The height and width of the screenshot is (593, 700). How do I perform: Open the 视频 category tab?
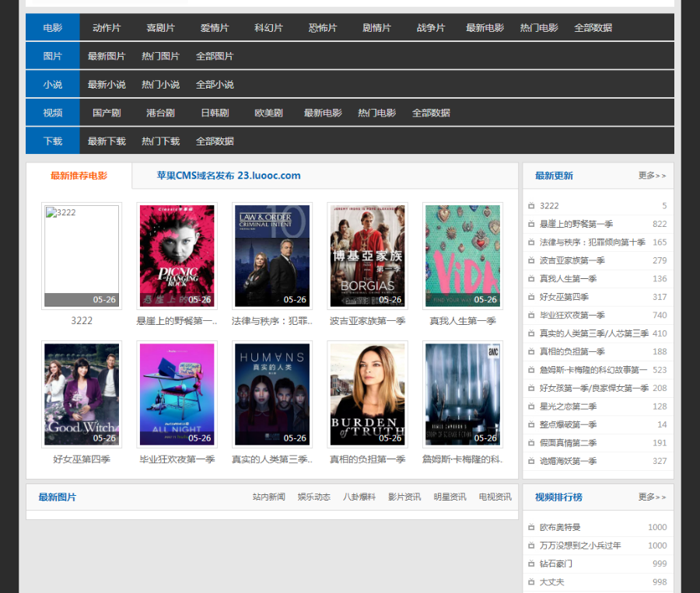pos(53,113)
